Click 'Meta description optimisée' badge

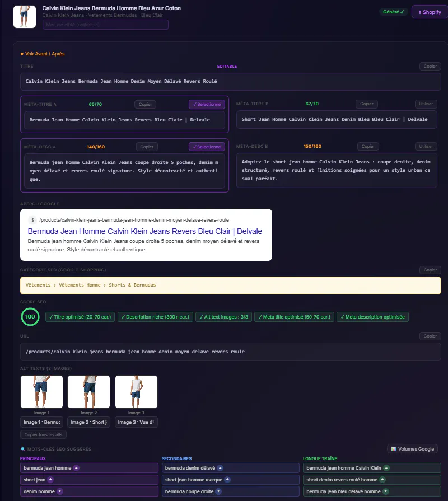coord(372,317)
